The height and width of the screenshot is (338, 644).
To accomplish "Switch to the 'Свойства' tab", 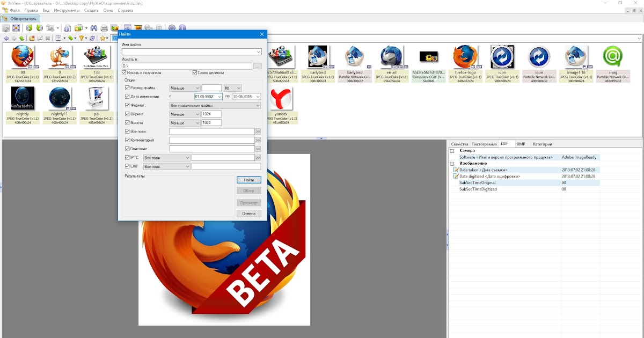I will 459,144.
